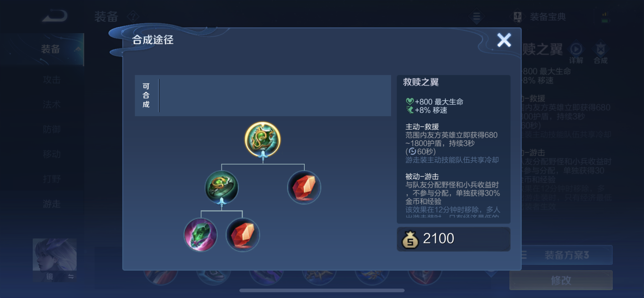
Task: Click the 修改 button
Action: pos(561,280)
